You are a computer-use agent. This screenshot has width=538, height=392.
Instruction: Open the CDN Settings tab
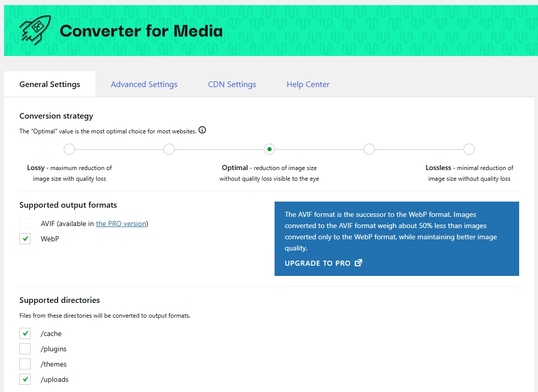coord(232,84)
